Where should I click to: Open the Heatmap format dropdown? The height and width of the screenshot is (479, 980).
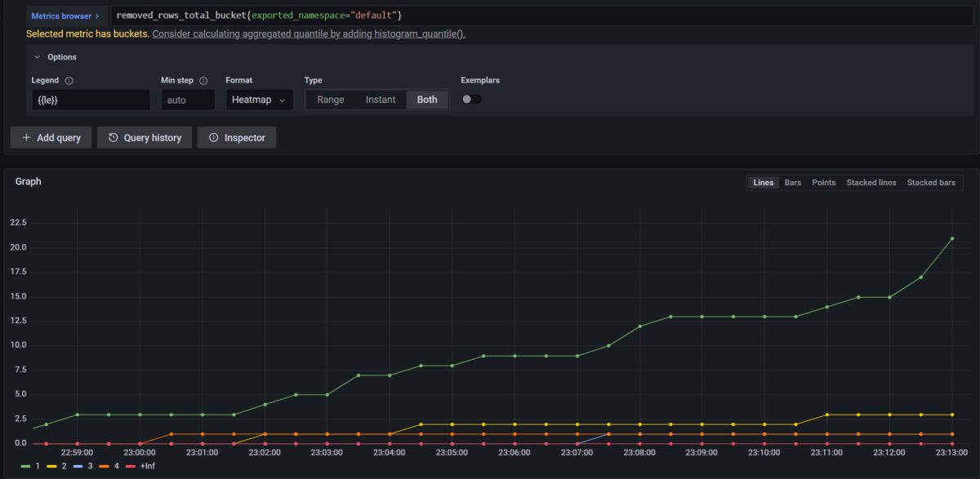(x=260, y=100)
